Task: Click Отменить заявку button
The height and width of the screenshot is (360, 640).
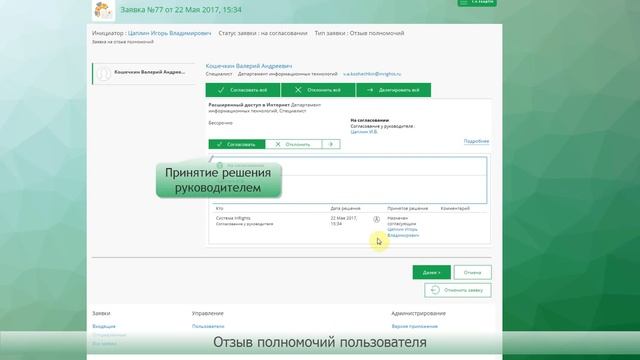Action: 458,290
